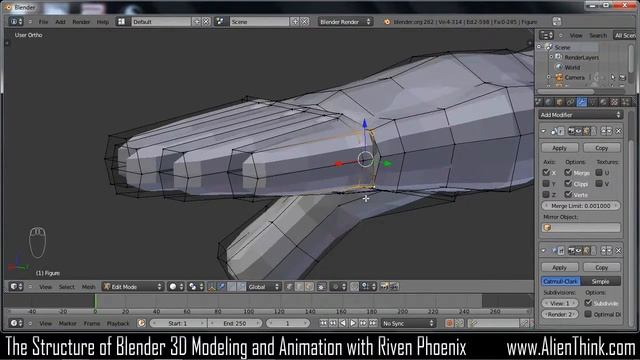This screenshot has width=640, height=360.
Task: Open the outliner Search menu
Action: pyautogui.click(x=598, y=36)
